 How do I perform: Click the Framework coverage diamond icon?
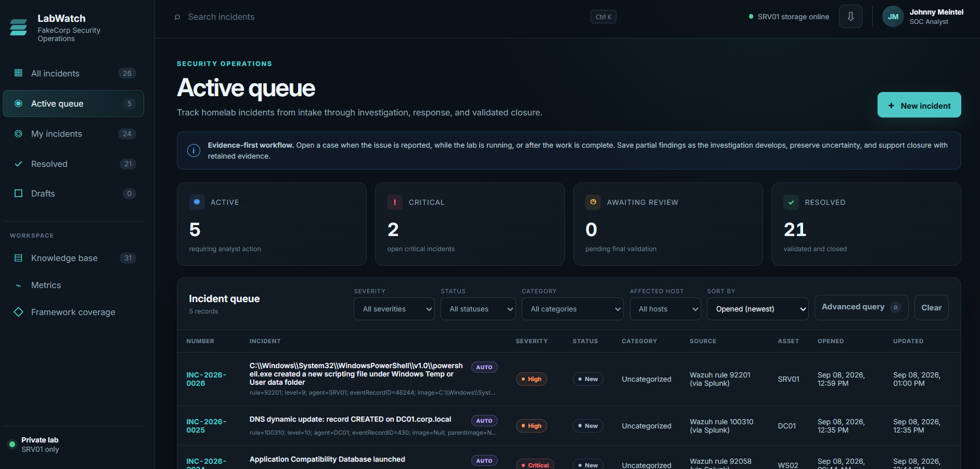click(18, 312)
